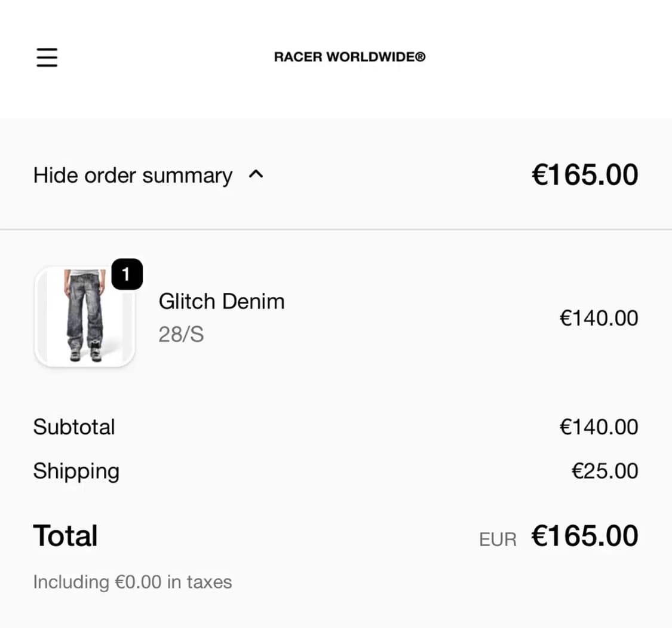Viewport: 672px width, 628px height.
Task: Click the €25.00 shipping cost
Action: (x=605, y=471)
